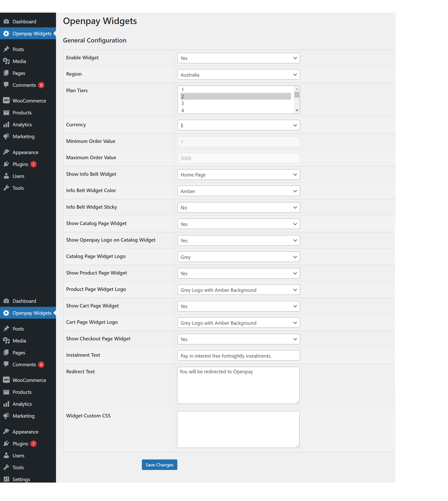Expand the Currency dropdown

pyautogui.click(x=238, y=125)
